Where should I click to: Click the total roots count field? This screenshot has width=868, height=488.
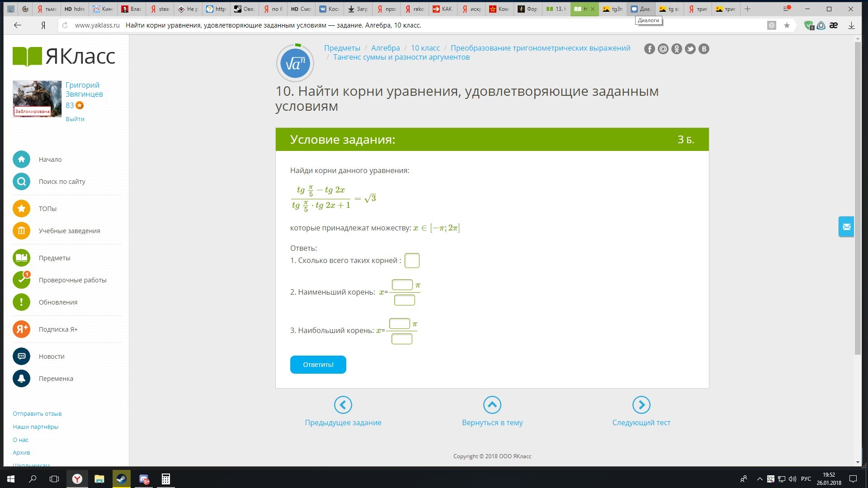[x=412, y=261]
